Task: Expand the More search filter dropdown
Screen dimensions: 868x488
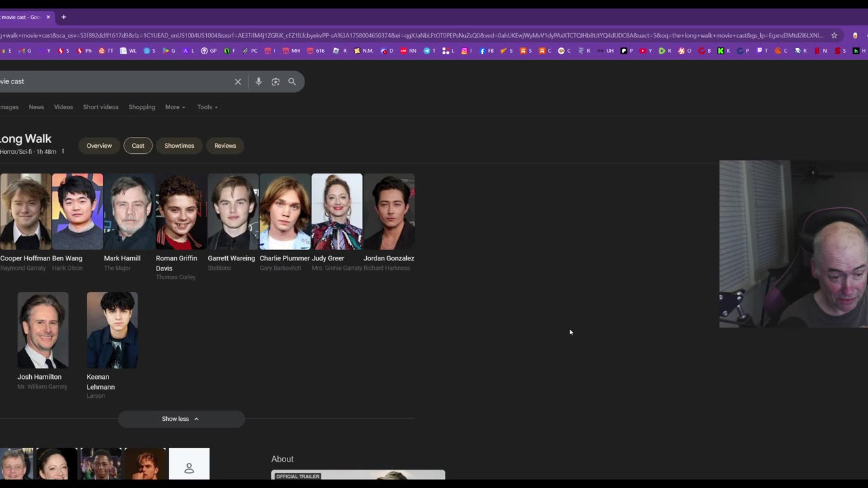Action: pos(175,107)
